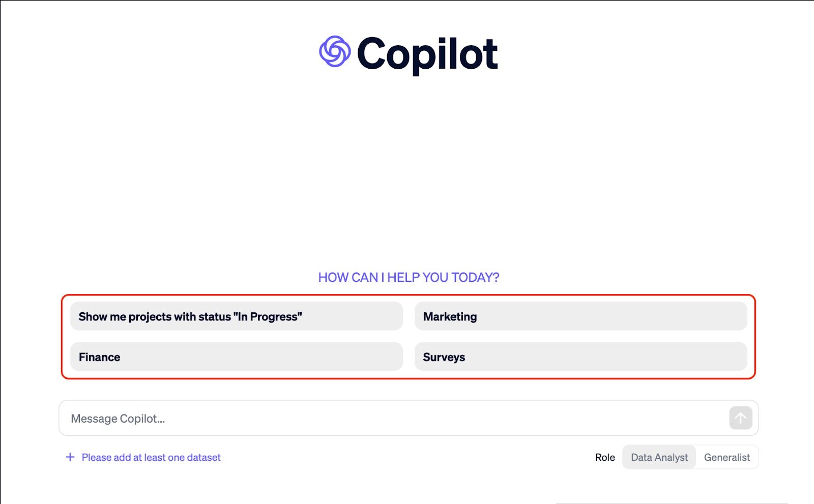Select the Generalist segment of the role switch

click(726, 457)
